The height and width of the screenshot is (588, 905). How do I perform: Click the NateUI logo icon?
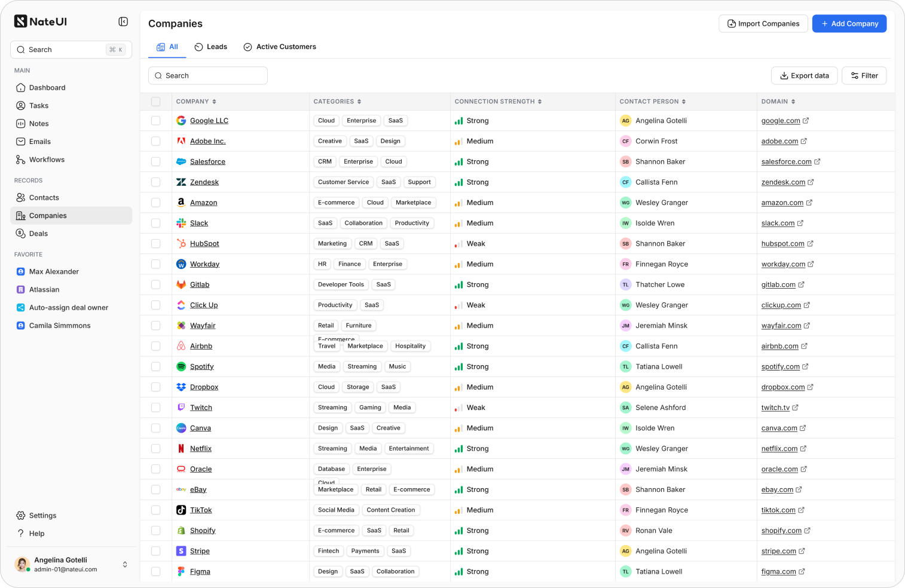point(20,22)
